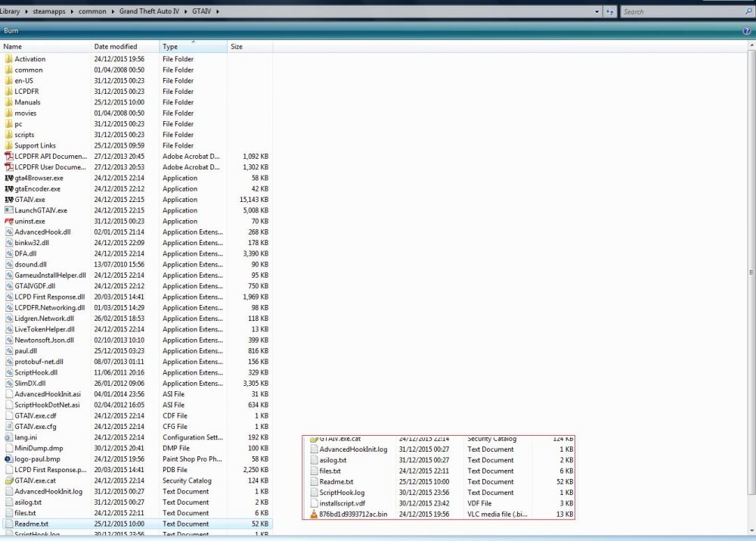The width and height of the screenshot is (756, 541).
Task: Sort by the Name column header
Action: pyautogui.click(x=45, y=47)
